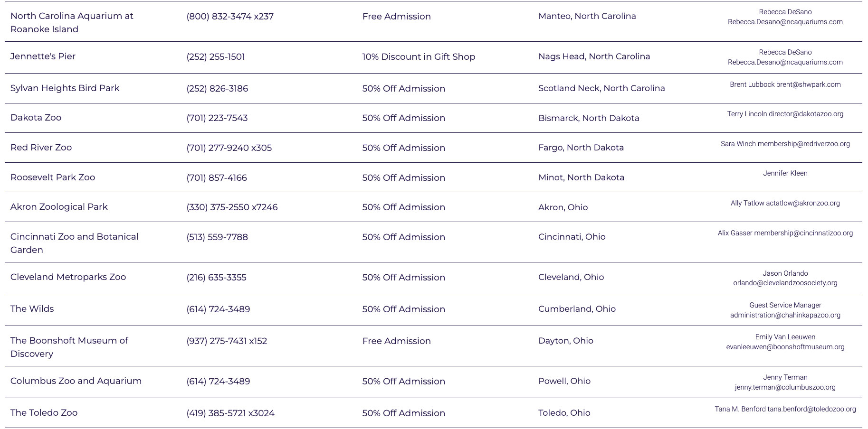This screenshot has height=429, width=868.
Task: Click Akron Zoological Park name
Action: click(x=59, y=207)
